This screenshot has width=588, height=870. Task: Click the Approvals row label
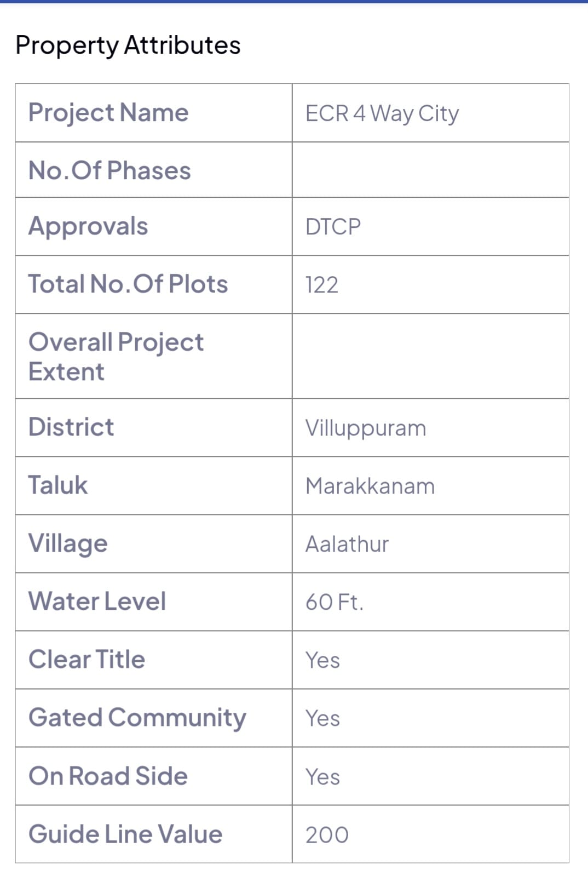(x=88, y=226)
